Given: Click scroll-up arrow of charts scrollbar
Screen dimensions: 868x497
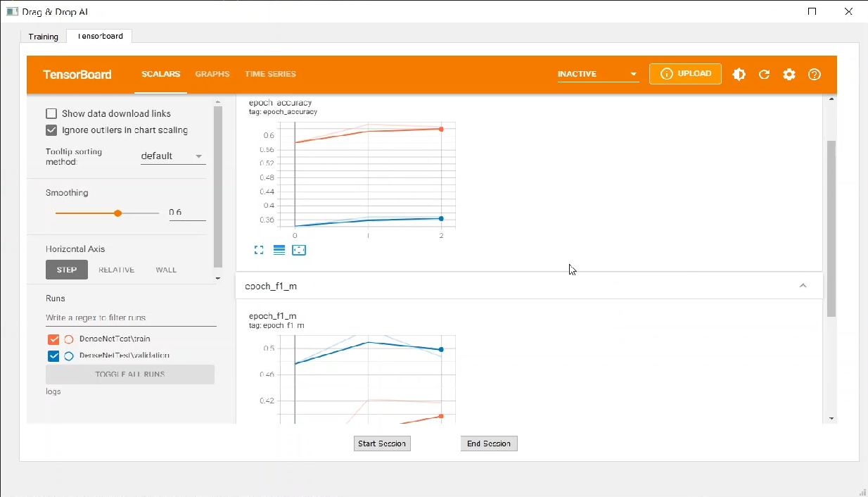Looking at the screenshot, I should coord(831,99).
